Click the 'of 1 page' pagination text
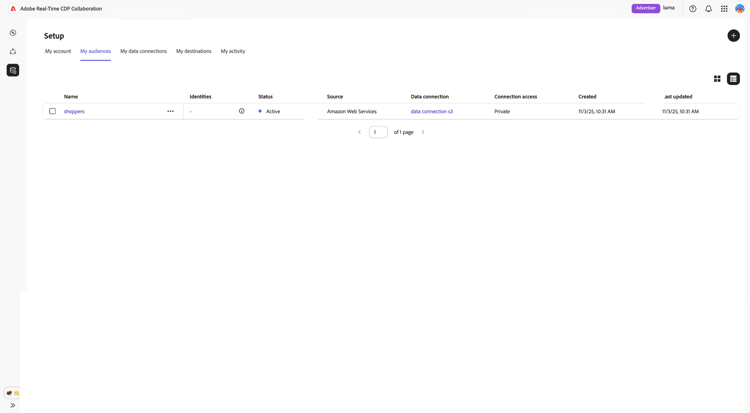750x413 pixels. click(403, 132)
